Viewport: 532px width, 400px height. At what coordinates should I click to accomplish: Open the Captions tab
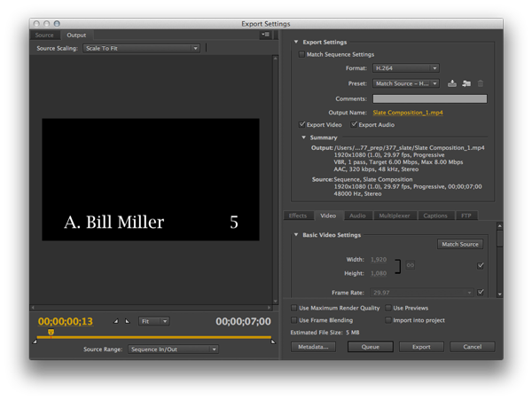(435, 216)
